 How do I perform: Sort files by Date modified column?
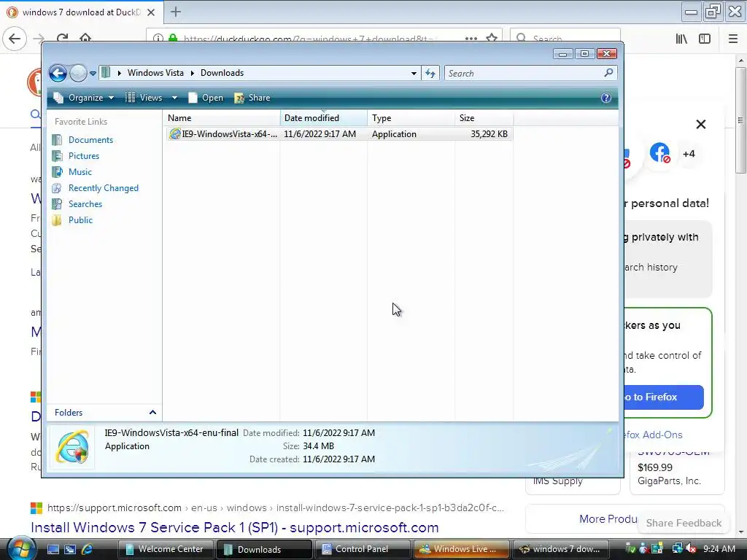tap(323, 118)
